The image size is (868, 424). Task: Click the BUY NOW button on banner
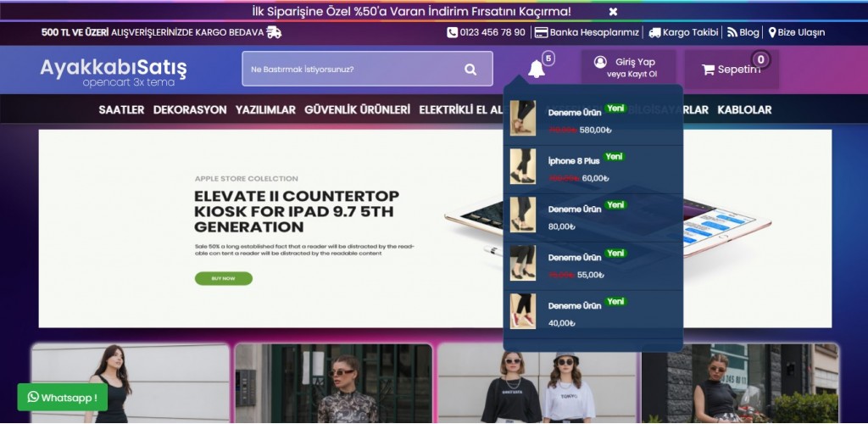223,278
